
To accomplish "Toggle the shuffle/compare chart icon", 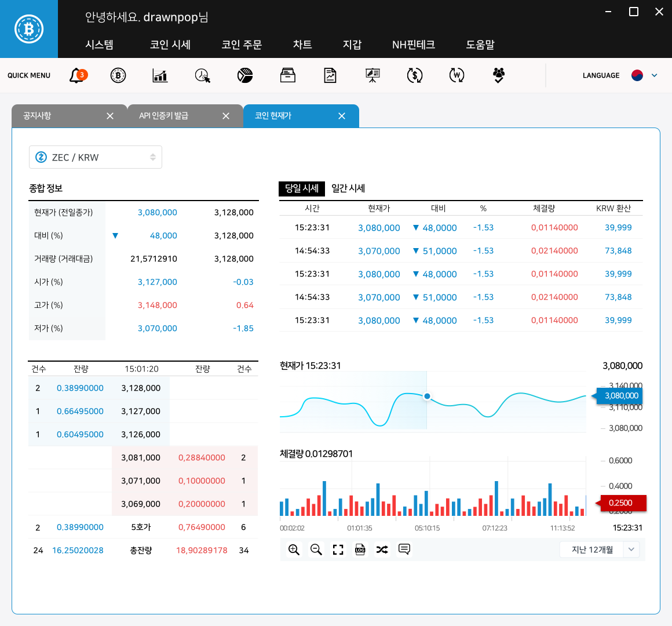I will coord(382,549).
